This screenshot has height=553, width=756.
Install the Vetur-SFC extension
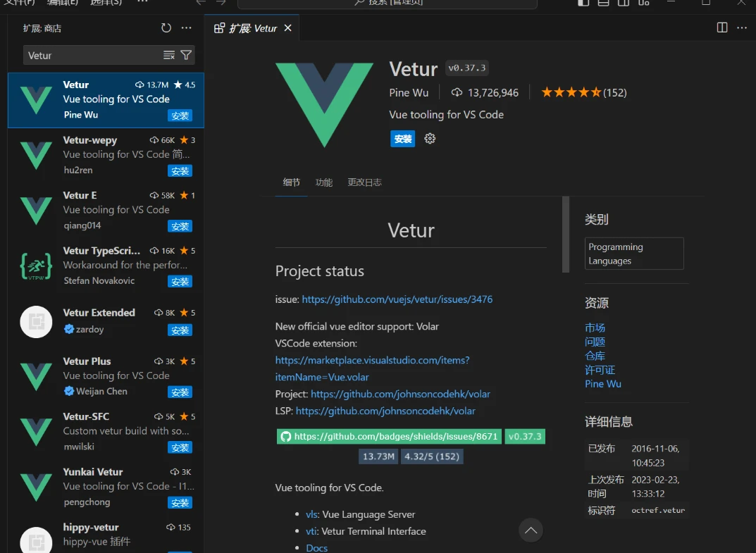[180, 447]
